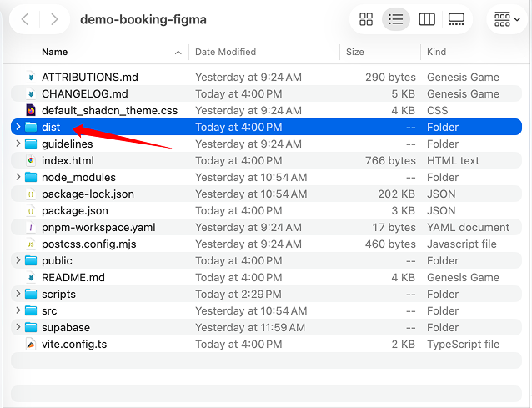Select the scripts folder name

[58, 294]
